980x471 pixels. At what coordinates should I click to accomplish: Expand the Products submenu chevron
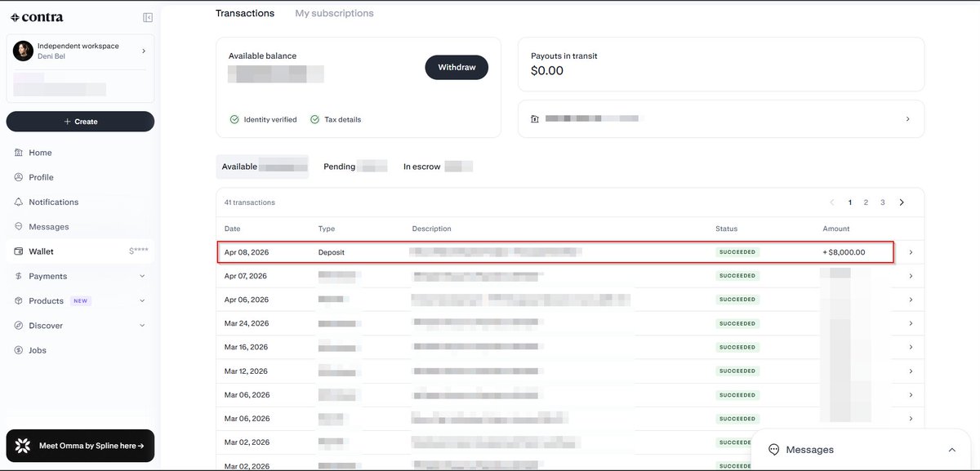(143, 301)
